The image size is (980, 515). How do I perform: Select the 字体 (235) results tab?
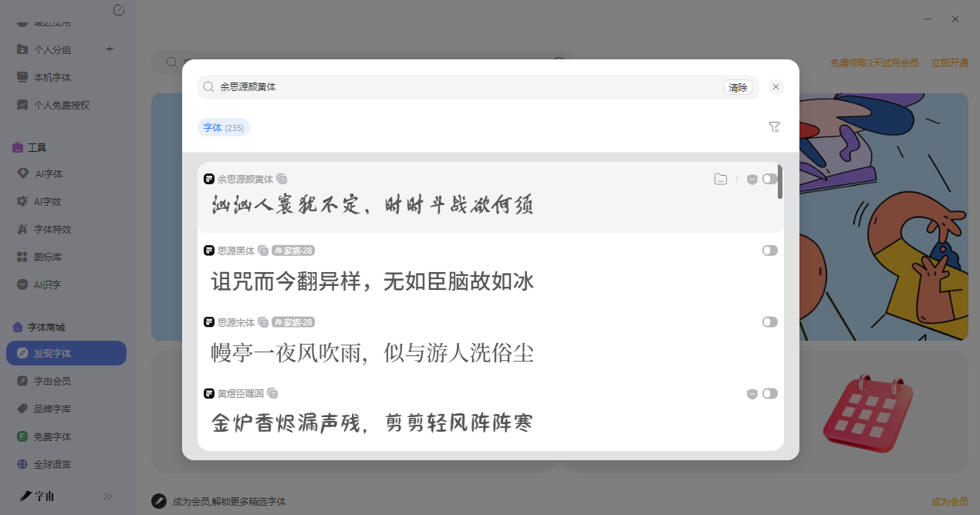tap(223, 128)
